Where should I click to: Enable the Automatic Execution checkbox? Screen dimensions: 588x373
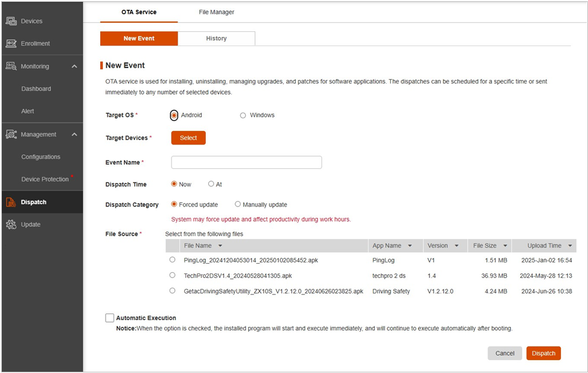[x=110, y=318]
